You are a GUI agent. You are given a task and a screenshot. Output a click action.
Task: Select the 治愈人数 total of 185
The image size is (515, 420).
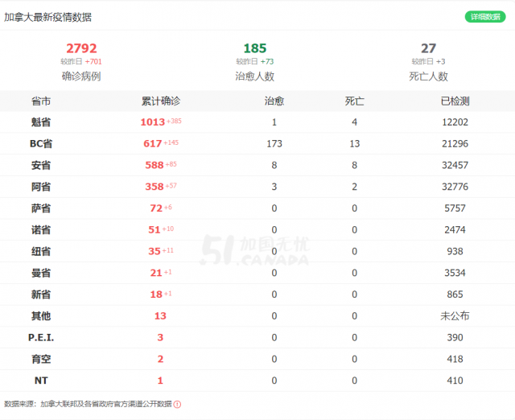click(x=254, y=48)
